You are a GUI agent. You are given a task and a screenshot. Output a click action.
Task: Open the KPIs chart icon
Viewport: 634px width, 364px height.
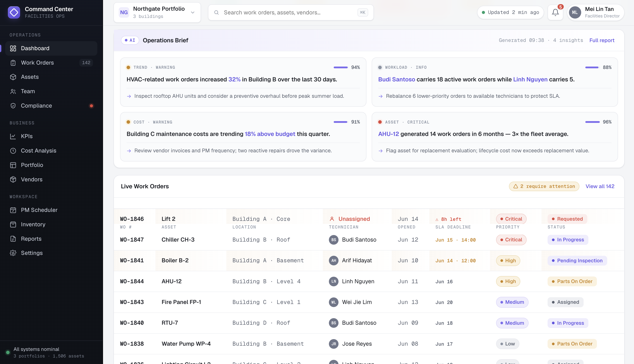13,136
